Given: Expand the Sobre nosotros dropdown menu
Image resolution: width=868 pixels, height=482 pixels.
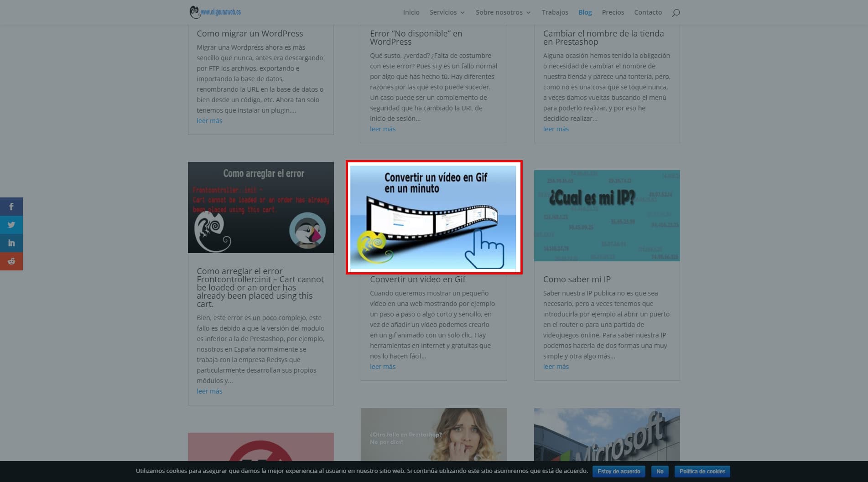Looking at the screenshot, I should (x=503, y=12).
